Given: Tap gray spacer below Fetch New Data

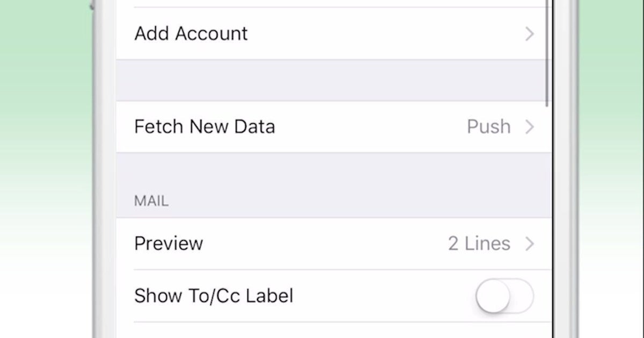Looking at the screenshot, I should (333, 172).
